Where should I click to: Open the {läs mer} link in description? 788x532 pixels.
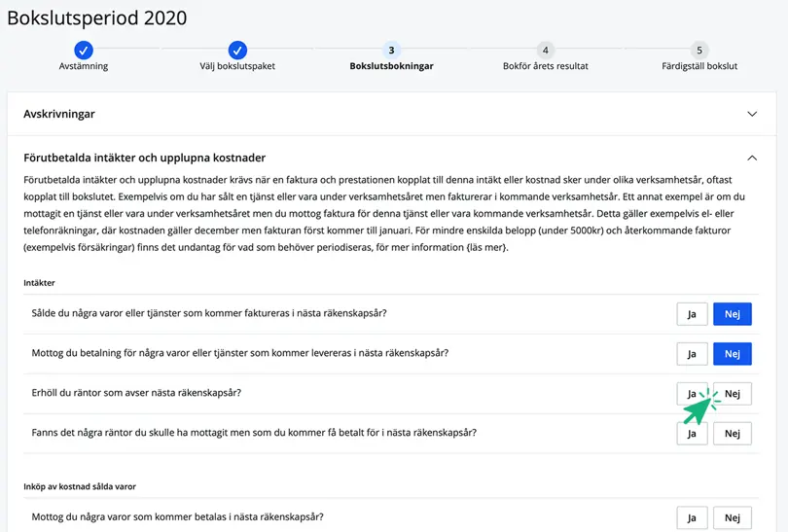point(486,247)
